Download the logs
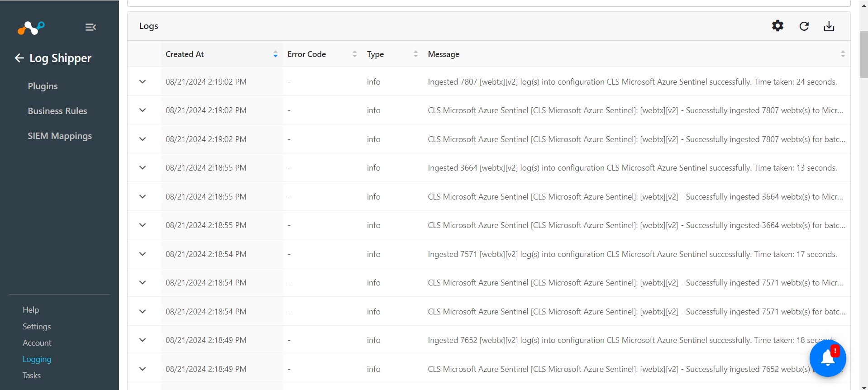Viewport: 868px width, 390px height. click(829, 26)
